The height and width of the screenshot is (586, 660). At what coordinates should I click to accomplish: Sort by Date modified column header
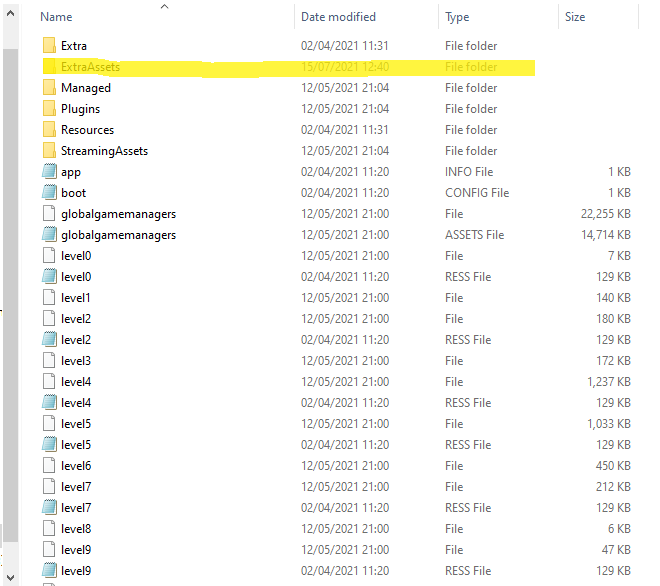[x=338, y=17]
